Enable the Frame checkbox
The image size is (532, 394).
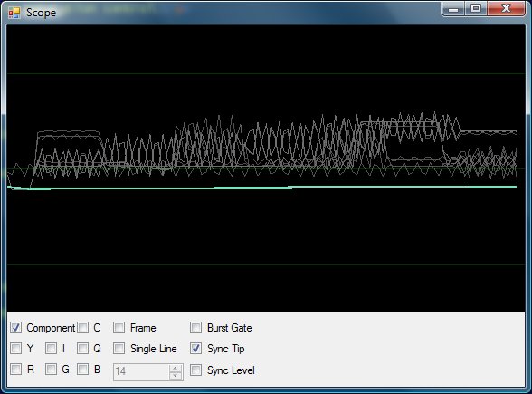[x=119, y=328]
